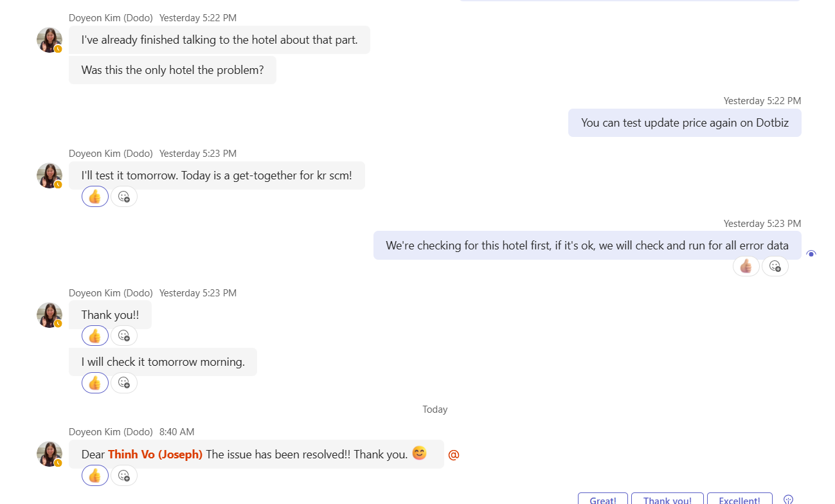Toggle thumbs-up on the "issue has been resolved" message
Image resolution: width=835 pixels, height=504 pixels.
click(95, 476)
